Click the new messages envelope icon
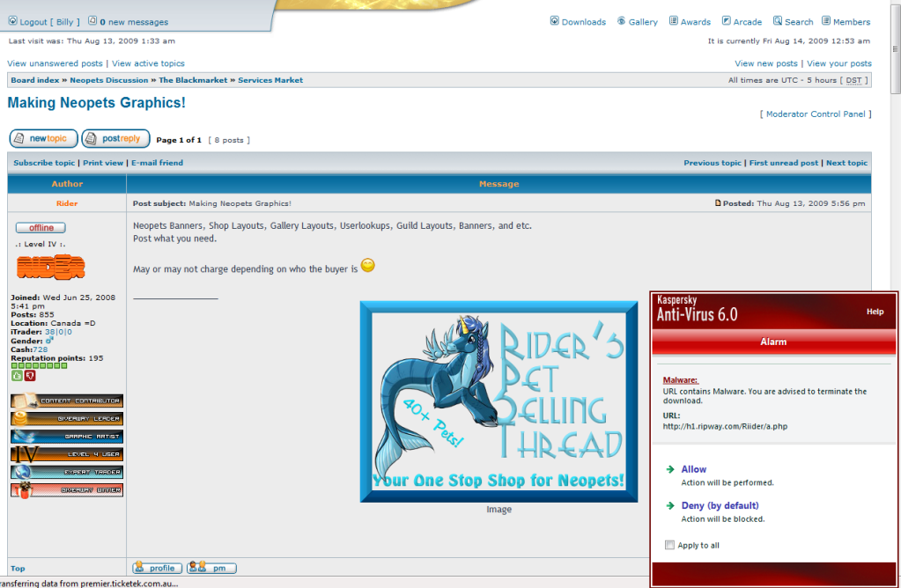The width and height of the screenshot is (901, 588). point(92,21)
